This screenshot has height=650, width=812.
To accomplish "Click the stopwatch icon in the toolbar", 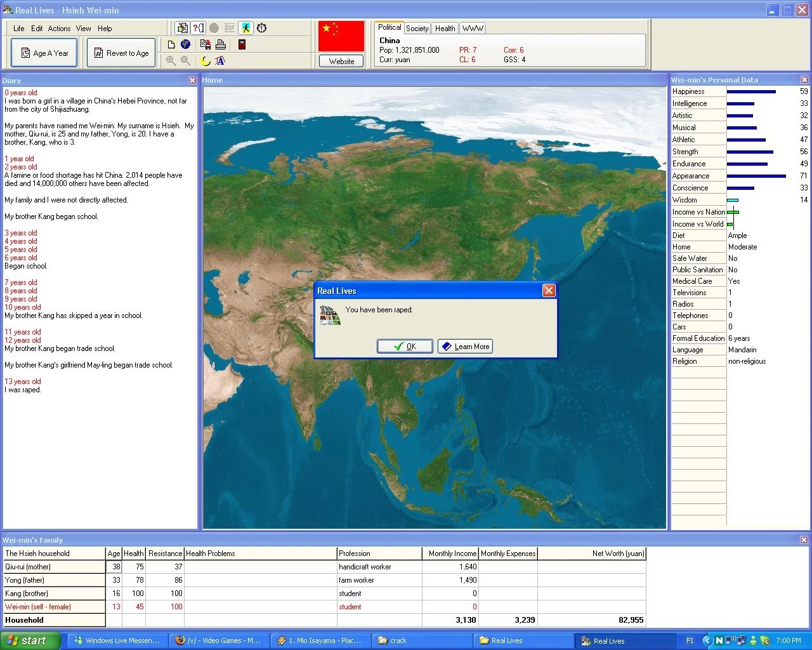I will tap(261, 28).
